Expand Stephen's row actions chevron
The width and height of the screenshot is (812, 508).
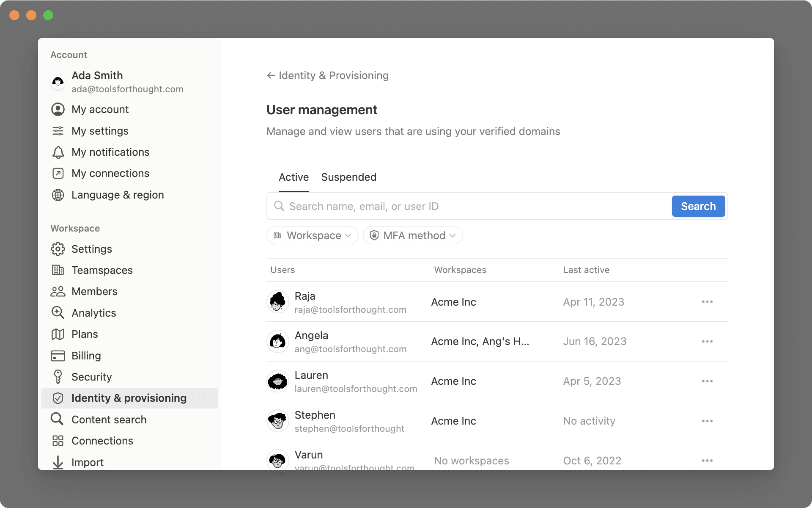point(707,421)
